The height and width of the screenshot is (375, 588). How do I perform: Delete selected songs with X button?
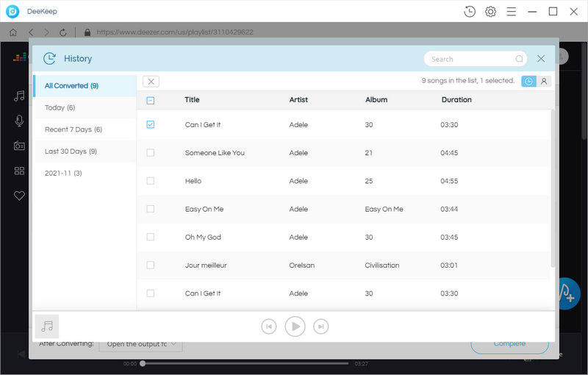(151, 82)
